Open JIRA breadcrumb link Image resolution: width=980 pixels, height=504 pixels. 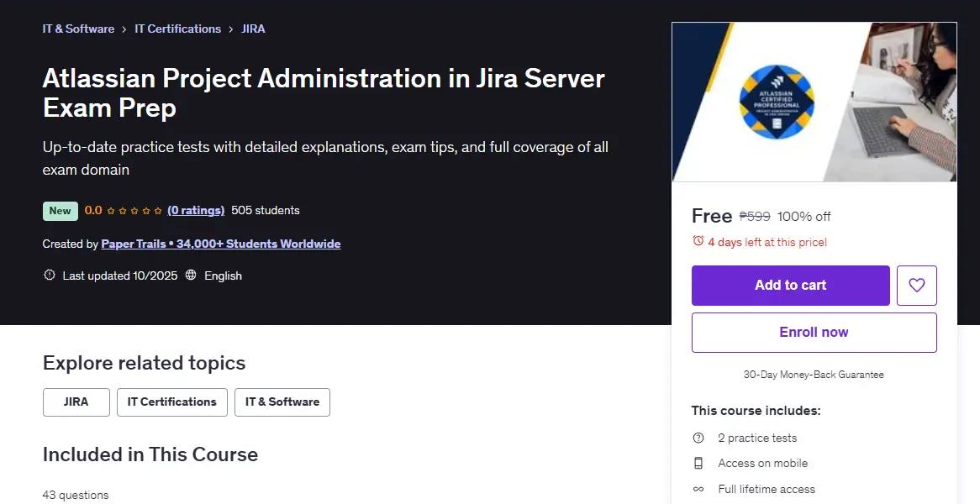253,29
